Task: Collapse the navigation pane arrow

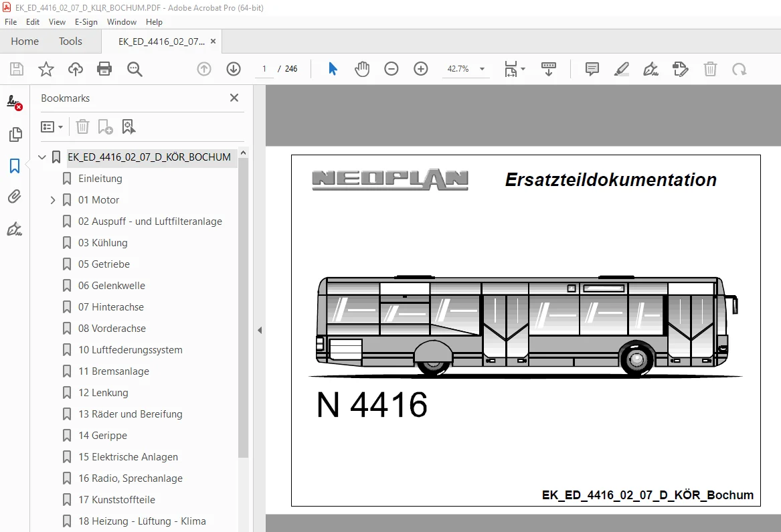Action: point(260,330)
